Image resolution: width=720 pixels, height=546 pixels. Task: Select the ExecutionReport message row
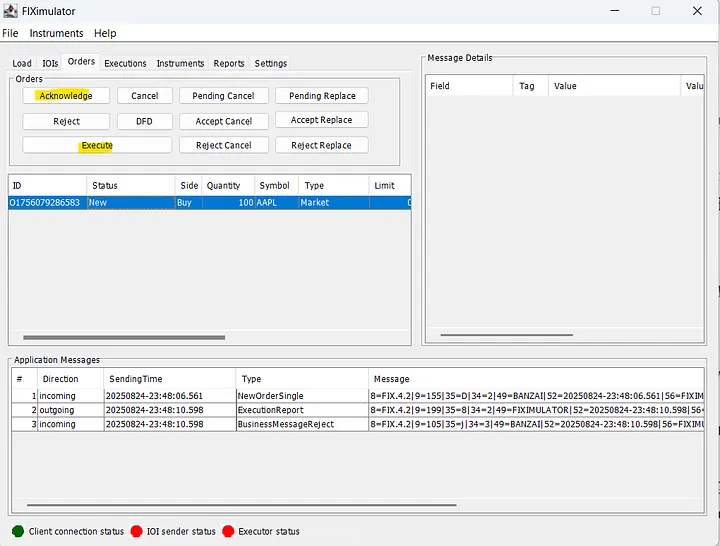tap(358, 410)
